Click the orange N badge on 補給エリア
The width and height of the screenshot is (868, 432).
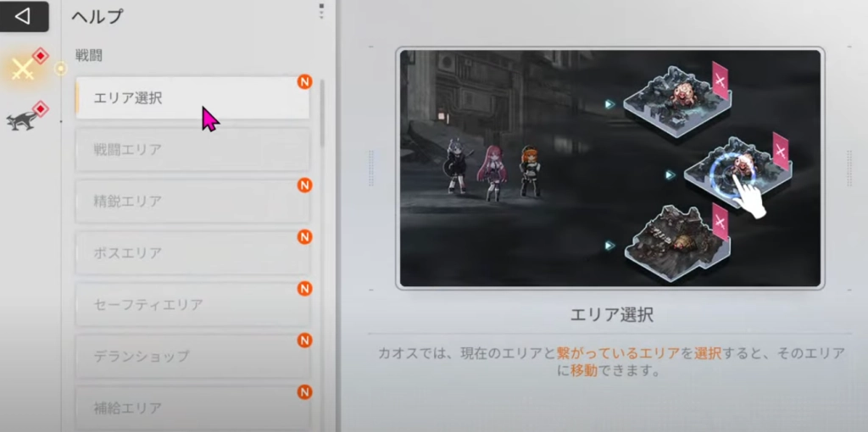pos(304,392)
